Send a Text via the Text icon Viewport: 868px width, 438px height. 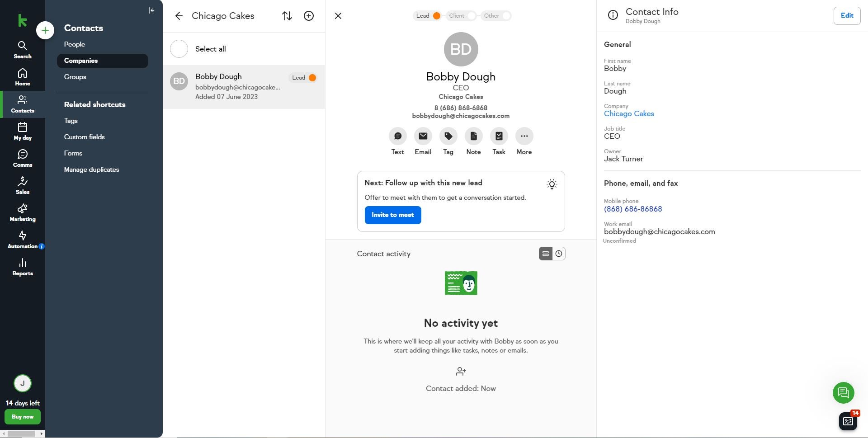[397, 136]
